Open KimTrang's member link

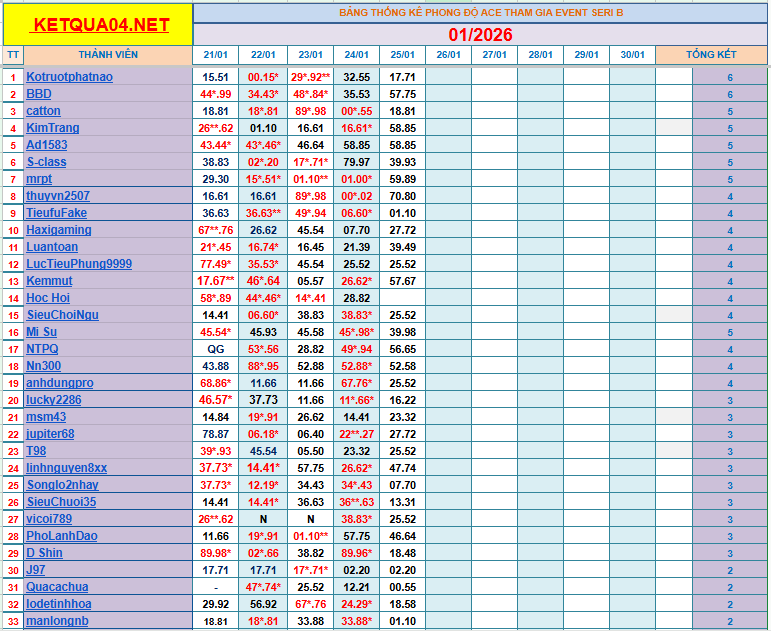[53, 128]
